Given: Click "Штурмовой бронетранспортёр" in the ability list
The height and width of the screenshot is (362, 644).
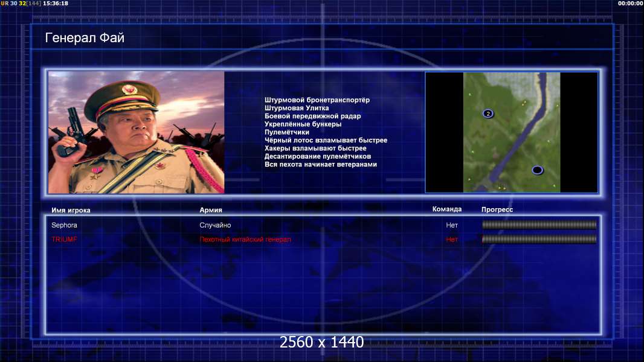Looking at the screenshot, I should [x=317, y=100].
